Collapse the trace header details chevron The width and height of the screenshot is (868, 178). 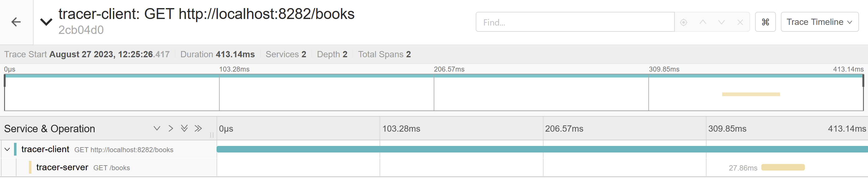(46, 22)
